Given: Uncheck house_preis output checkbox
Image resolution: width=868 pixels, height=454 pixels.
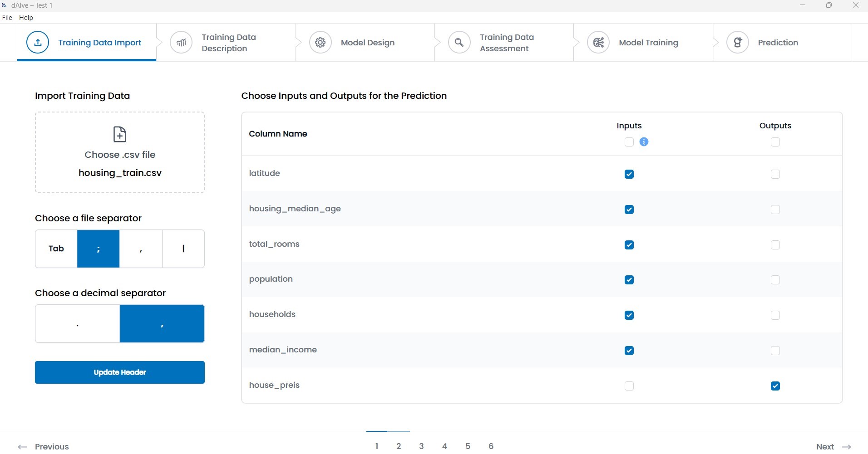Looking at the screenshot, I should point(775,386).
